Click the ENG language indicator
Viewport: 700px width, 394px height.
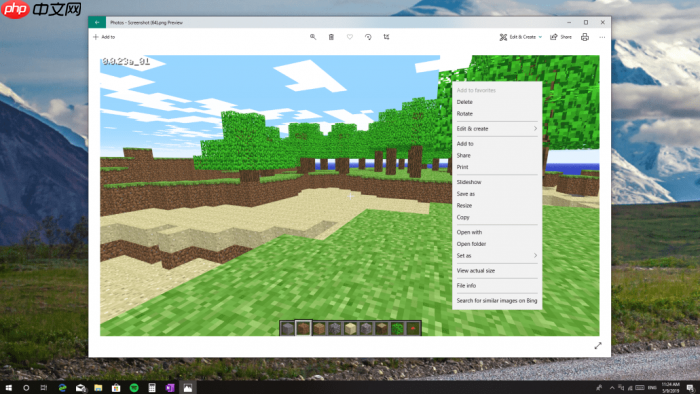(652, 388)
